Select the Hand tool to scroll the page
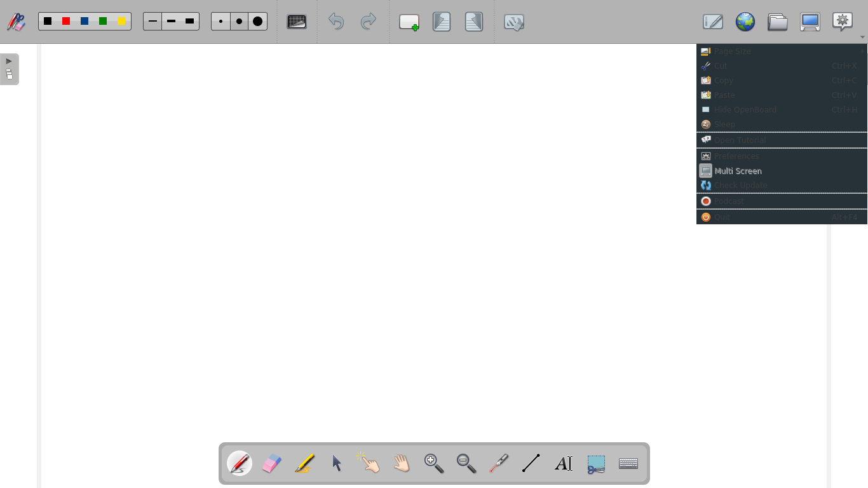The image size is (868, 488). (402, 463)
